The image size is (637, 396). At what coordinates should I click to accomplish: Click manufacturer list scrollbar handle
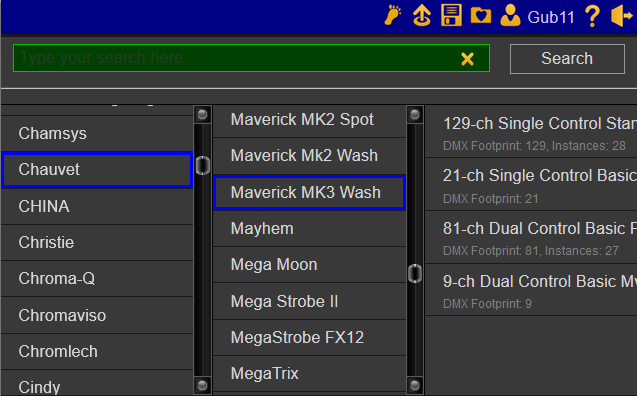202,165
